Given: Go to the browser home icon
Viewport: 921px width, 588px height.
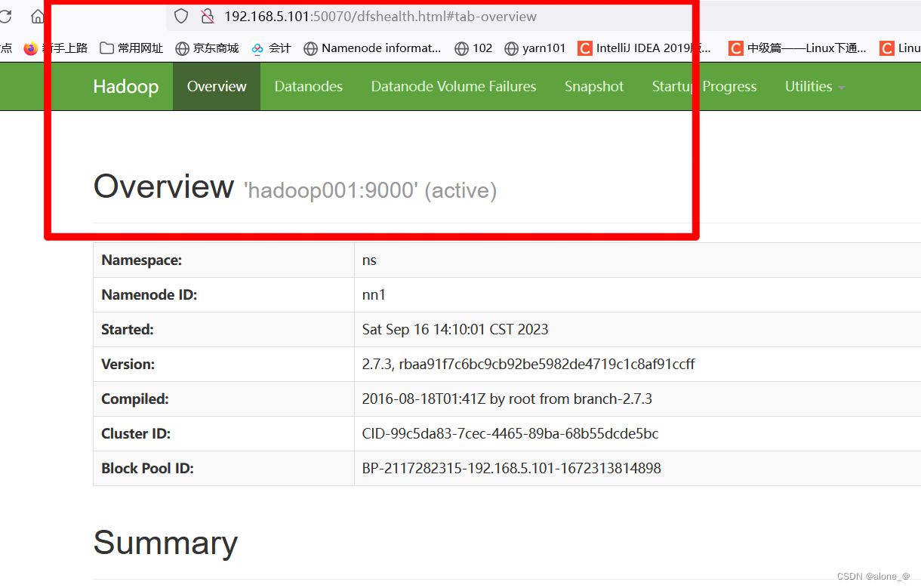Looking at the screenshot, I should tap(38, 16).
